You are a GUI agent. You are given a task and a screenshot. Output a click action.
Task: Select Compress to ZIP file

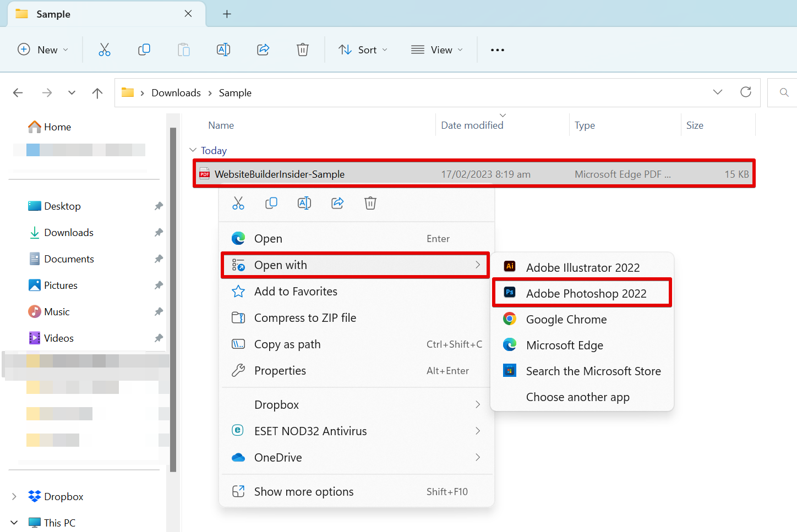tap(305, 318)
